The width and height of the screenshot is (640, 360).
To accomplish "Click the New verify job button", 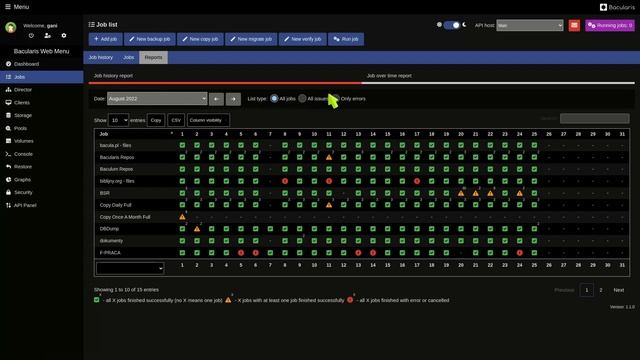I will tap(303, 39).
